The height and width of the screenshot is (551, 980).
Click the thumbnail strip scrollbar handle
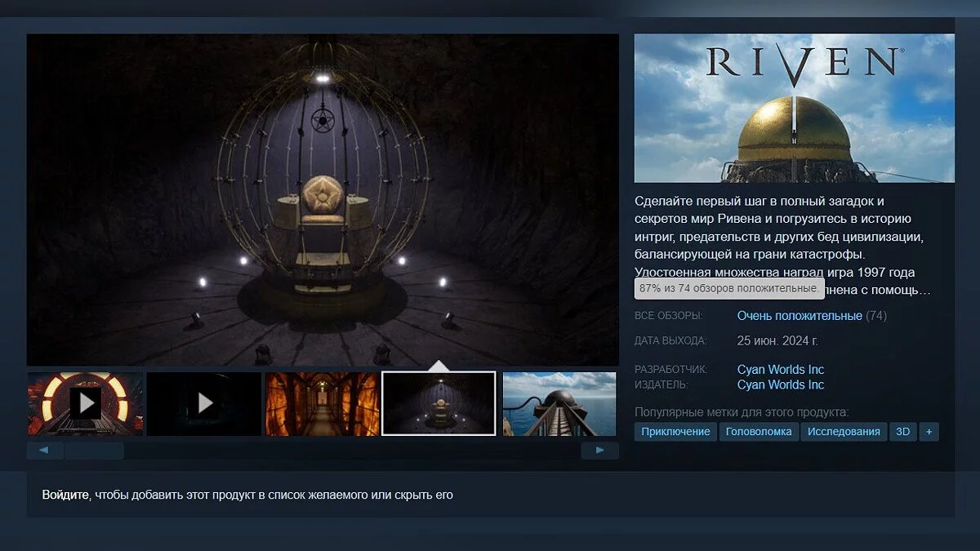(x=94, y=451)
